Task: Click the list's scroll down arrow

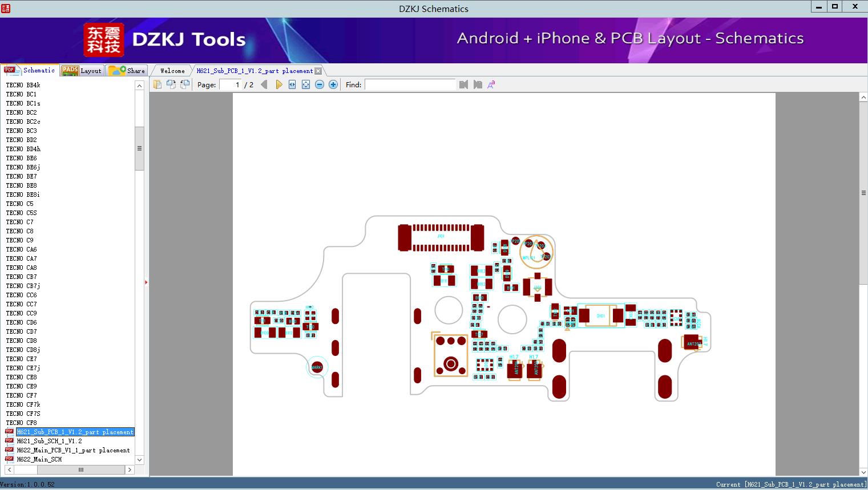Action: pyautogui.click(x=139, y=460)
